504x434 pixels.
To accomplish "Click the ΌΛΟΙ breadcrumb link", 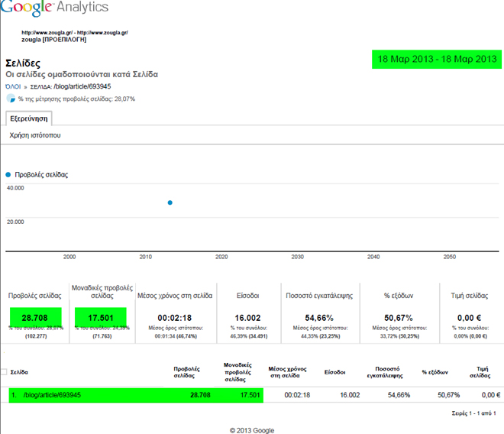I will tap(13, 86).
